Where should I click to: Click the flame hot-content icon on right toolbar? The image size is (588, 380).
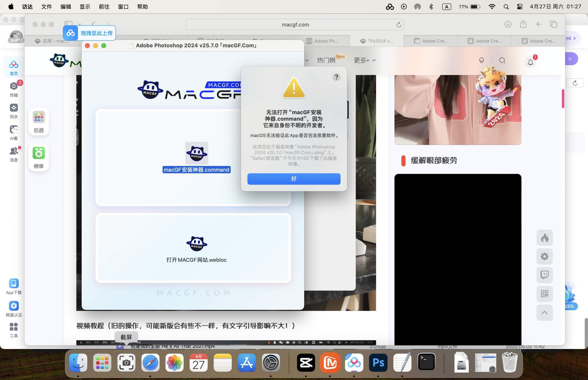[545, 238]
